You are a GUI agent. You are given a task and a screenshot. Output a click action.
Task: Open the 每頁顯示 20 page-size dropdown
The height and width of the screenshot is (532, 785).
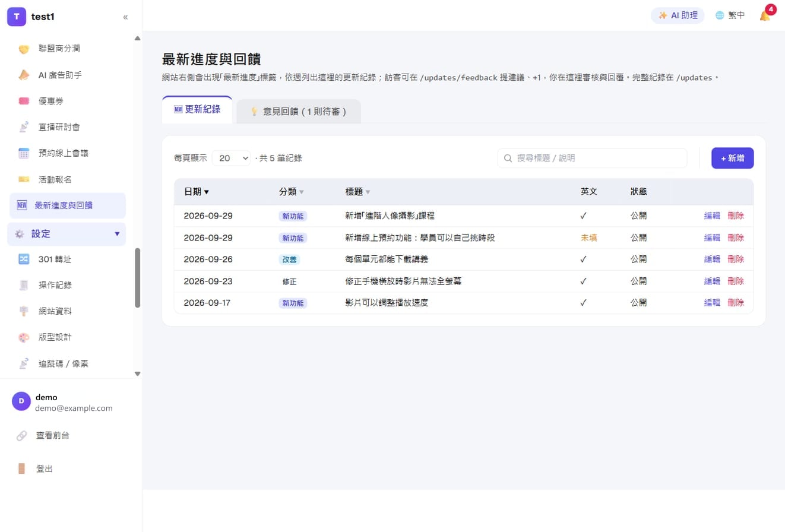231,158
